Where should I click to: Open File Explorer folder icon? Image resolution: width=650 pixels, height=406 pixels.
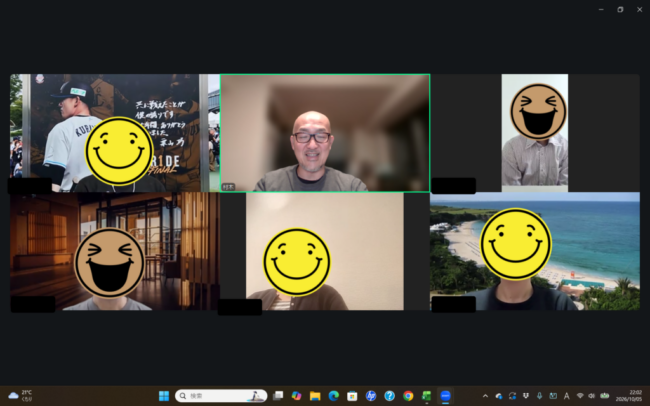[315, 396]
